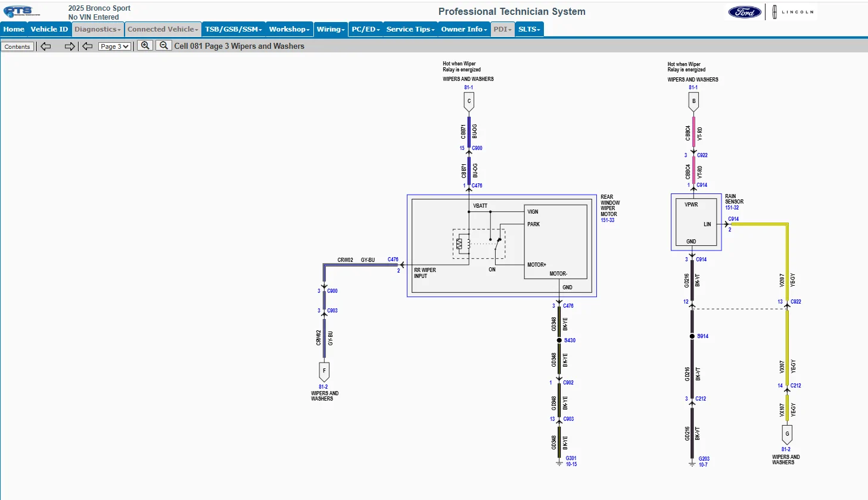
Task: Click the previous page arrow beside Page selector
Action: point(88,46)
